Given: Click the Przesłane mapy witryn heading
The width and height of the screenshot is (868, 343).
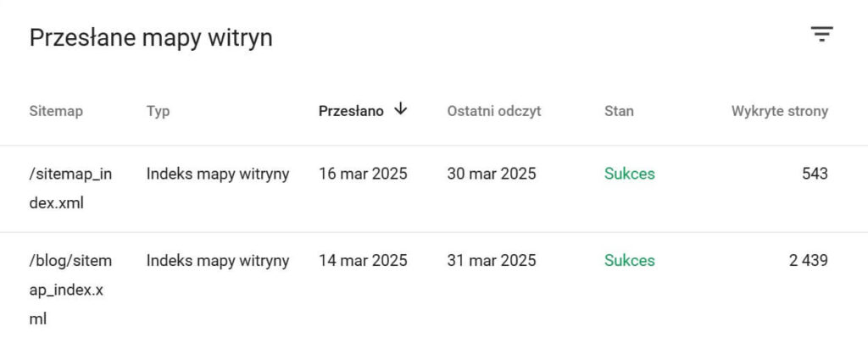Looking at the screenshot, I should click(151, 39).
